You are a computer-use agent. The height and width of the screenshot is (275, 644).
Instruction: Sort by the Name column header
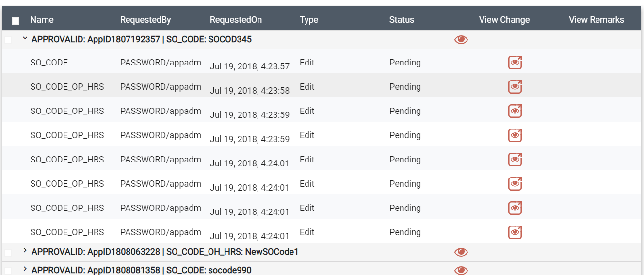click(42, 20)
